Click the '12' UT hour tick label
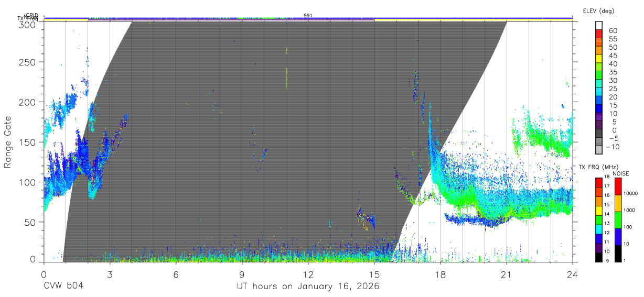 [308, 273]
